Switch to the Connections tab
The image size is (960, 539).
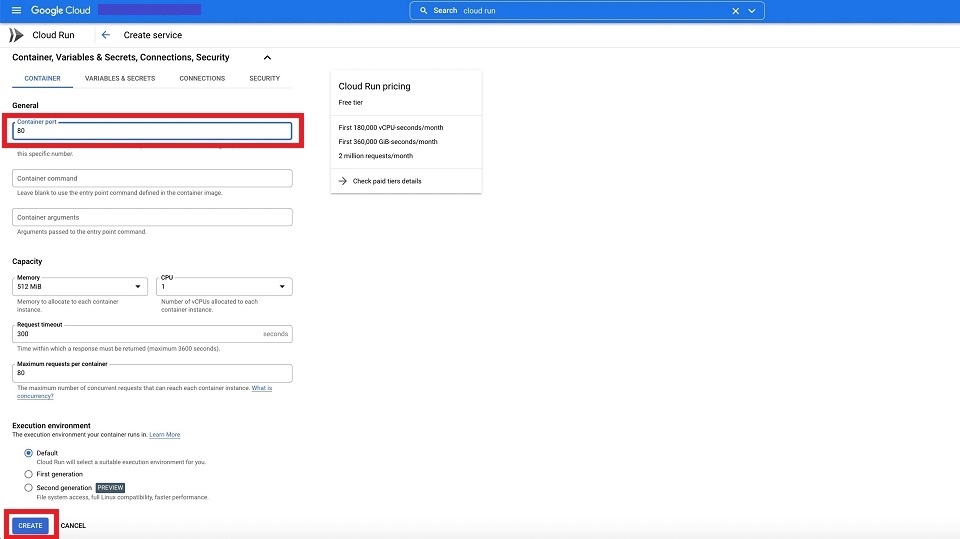(x=202, y=78)
